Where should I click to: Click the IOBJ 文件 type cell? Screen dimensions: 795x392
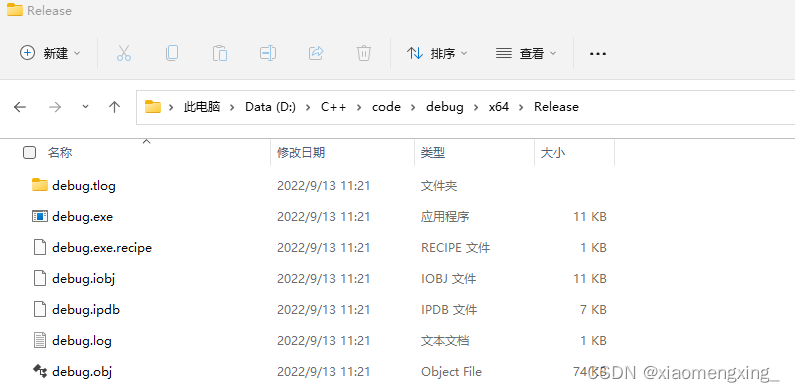click(x=448, y=279)
